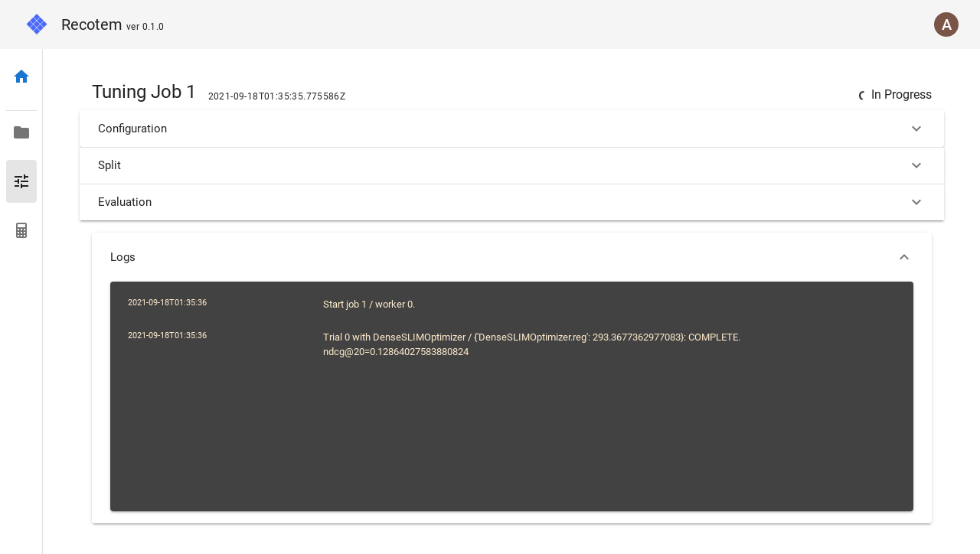
Task: Expand the Split panel chevron
Action: point(916,165)
